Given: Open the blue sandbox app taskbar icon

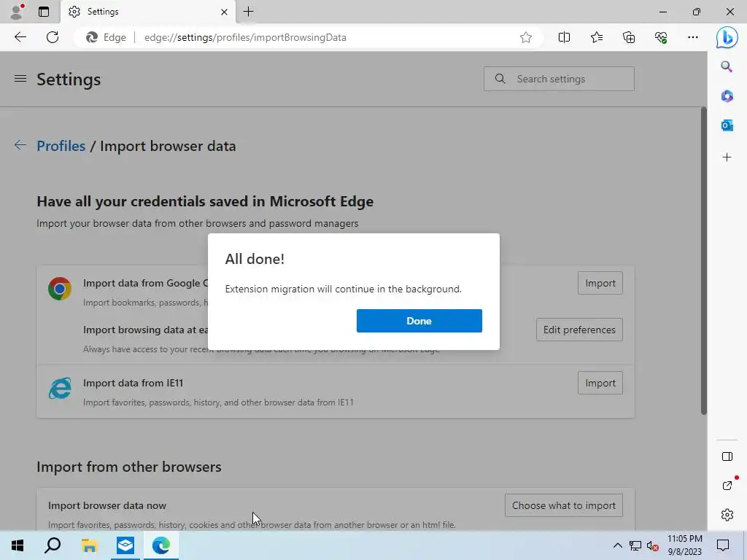Looking at the screenshot, I should click(x=125, y=545).
